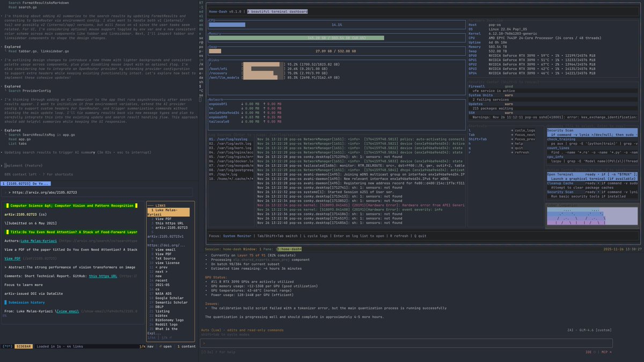Open the underlined 'View PDF' link in page content
644x362 pixels.
click(x=12, y=258)
